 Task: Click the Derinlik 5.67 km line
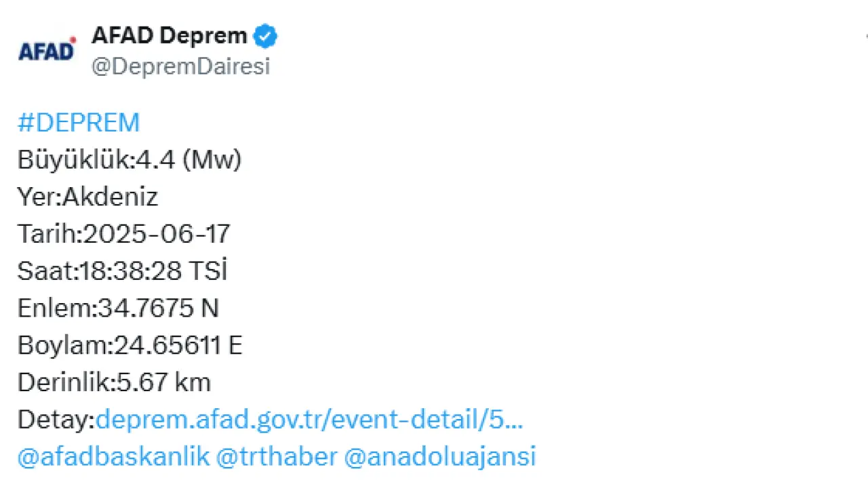(114, 383)
